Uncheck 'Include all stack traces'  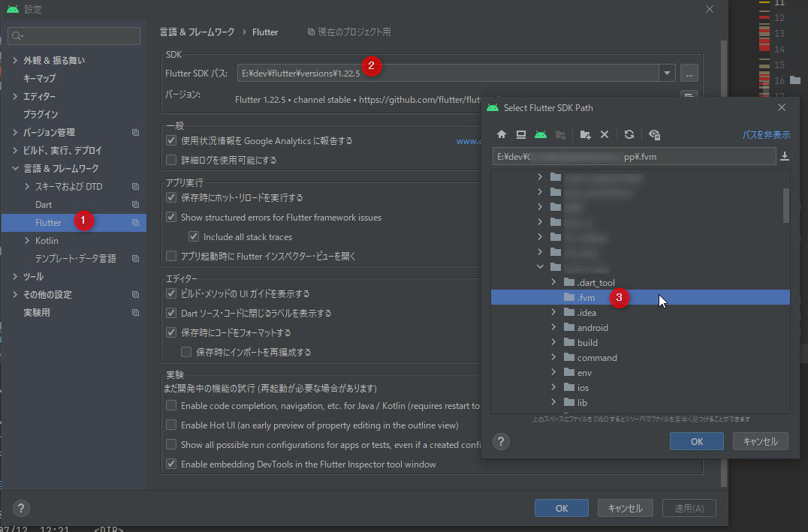click(194, 236)
